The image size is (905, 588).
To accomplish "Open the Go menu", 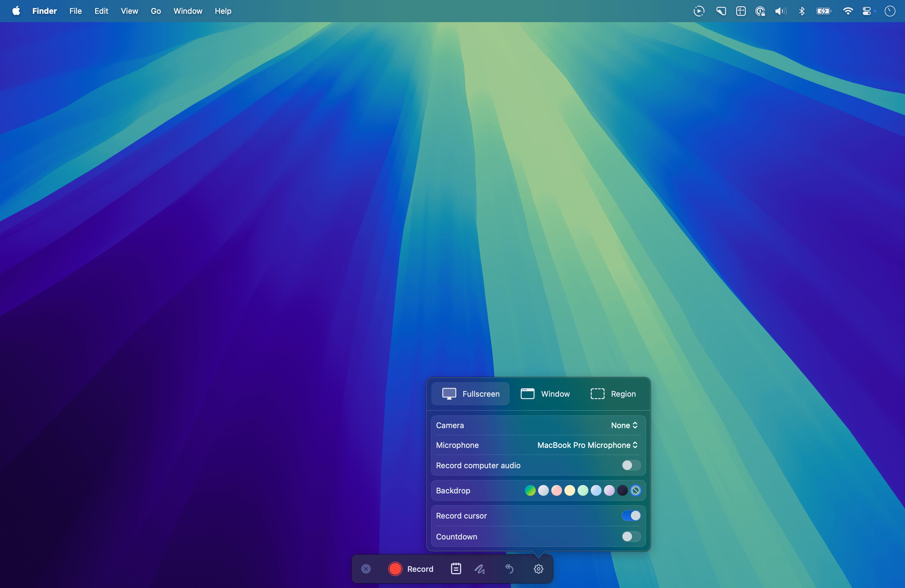I will coord(156,11).
